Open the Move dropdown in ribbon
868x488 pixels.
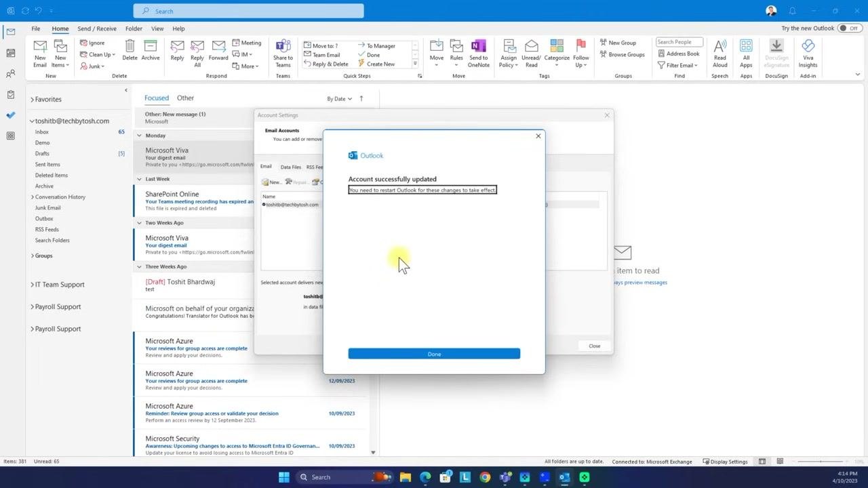coord(437,54)
